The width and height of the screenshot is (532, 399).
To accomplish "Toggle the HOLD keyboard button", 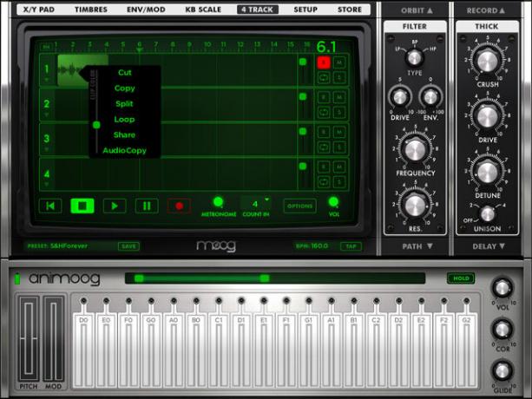I will pos(461,278).
